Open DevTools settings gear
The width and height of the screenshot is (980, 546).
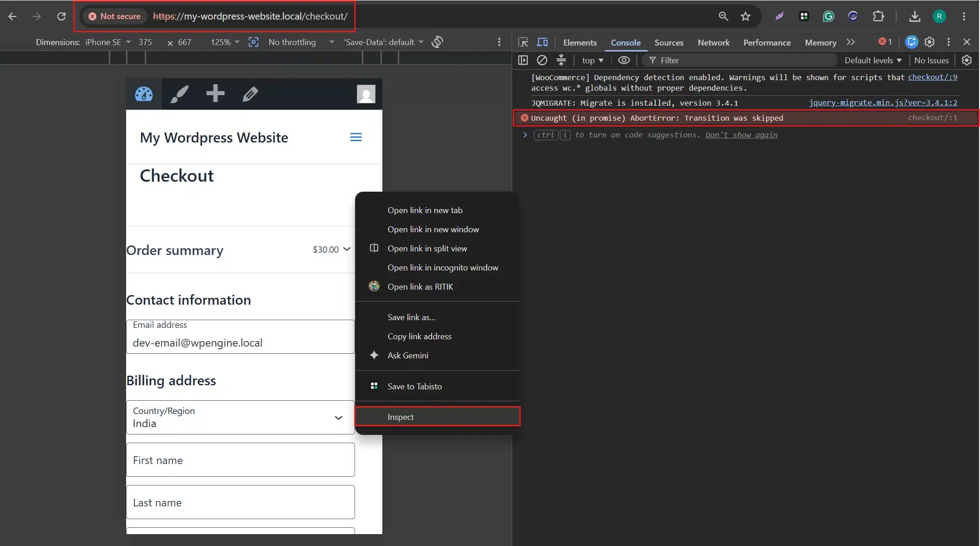coord(929,42)
